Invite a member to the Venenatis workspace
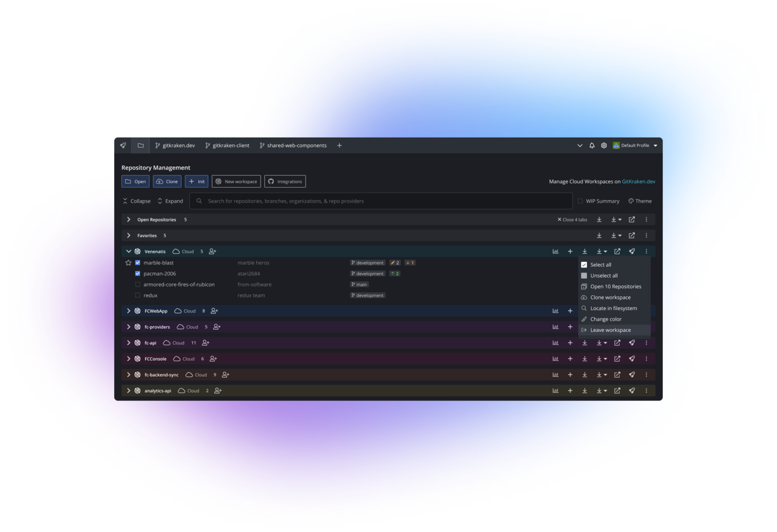Screen dimensions: 777x532 click(212, 251)
